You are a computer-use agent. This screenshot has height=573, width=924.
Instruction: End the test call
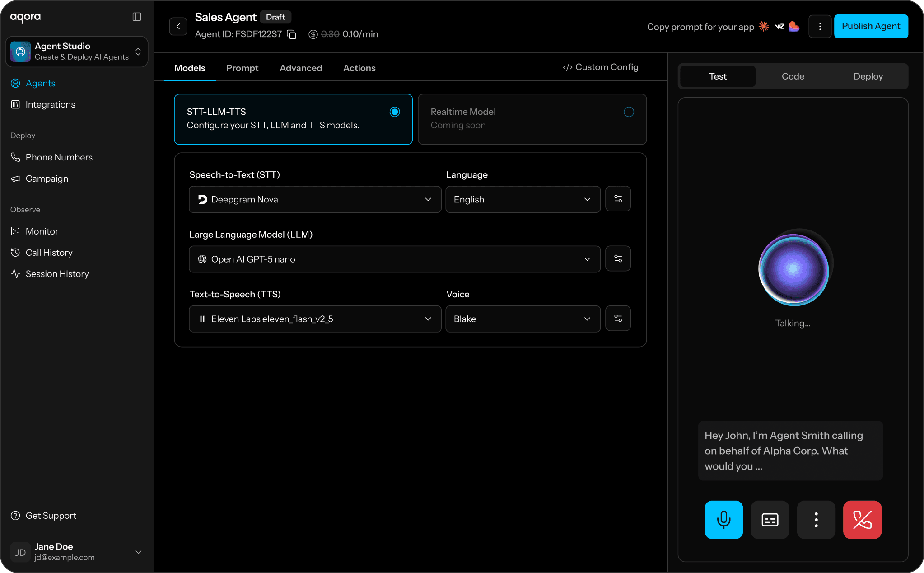click(862, 520)
